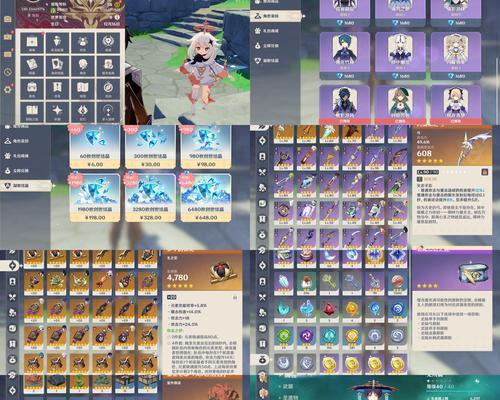Toggle the lock icon on artifact detail panel

235,297
